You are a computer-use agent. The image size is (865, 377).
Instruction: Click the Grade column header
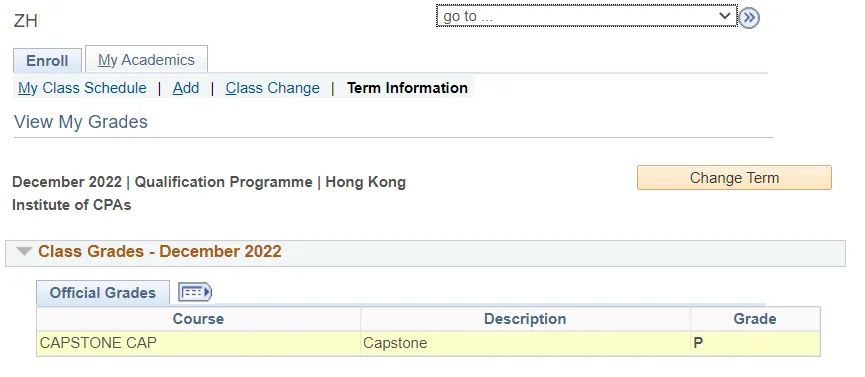(x=755, y=319)
